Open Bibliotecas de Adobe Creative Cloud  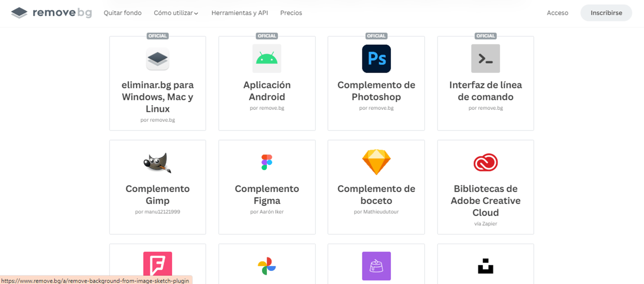[486, 201]
